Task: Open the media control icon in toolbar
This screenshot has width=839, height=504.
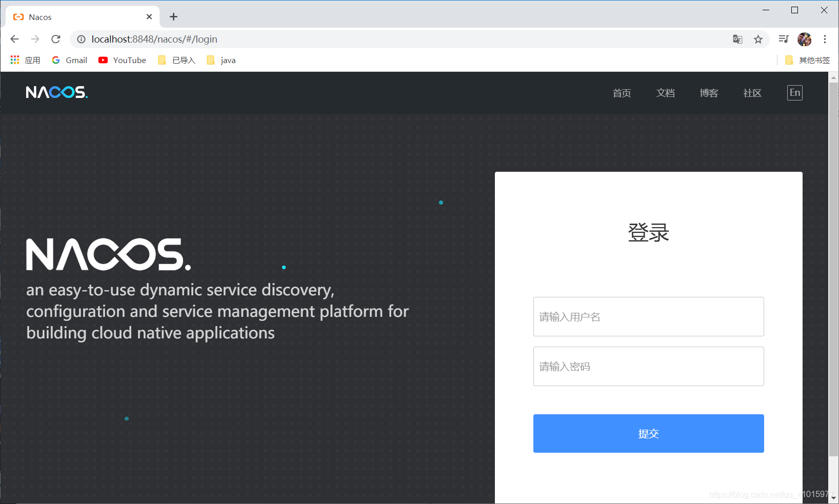Action: [783, 39]
